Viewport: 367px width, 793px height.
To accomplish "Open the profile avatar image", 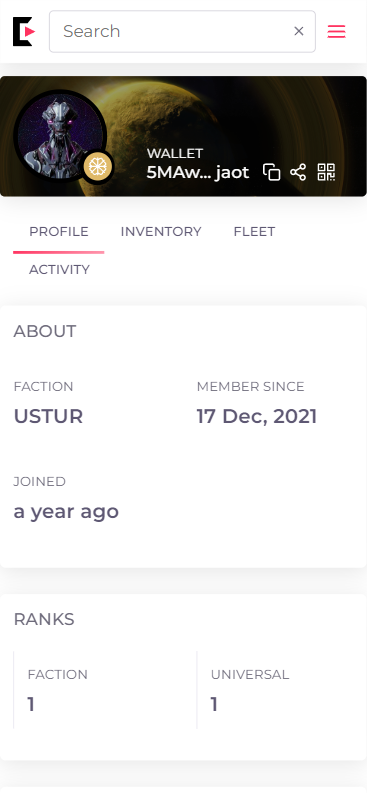I will [60, 138].
